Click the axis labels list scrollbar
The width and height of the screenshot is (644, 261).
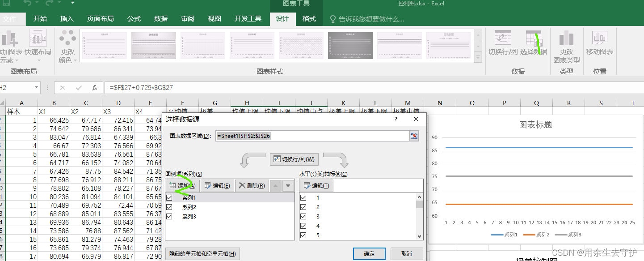pos(419,216)
